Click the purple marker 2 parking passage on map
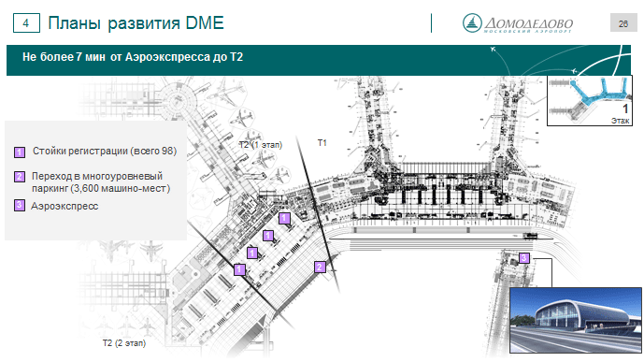This screenshot has height=362, width=644. [x=320, y=268]
